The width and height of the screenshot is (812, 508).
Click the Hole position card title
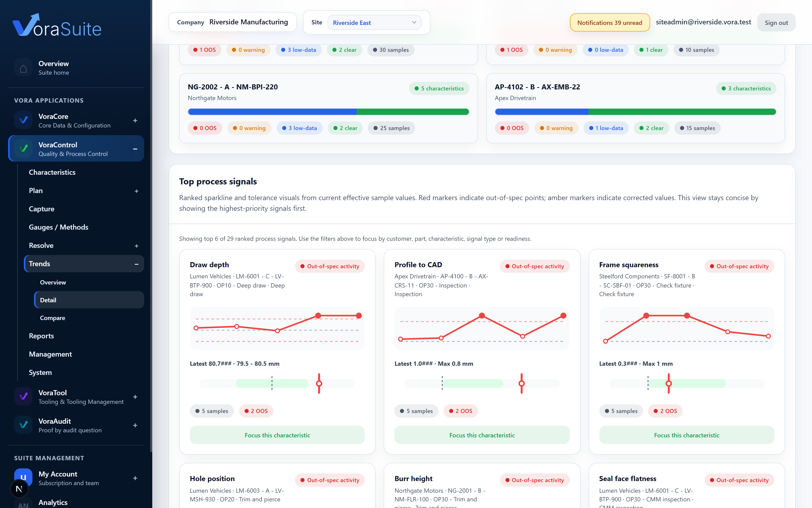pos(212,479)
